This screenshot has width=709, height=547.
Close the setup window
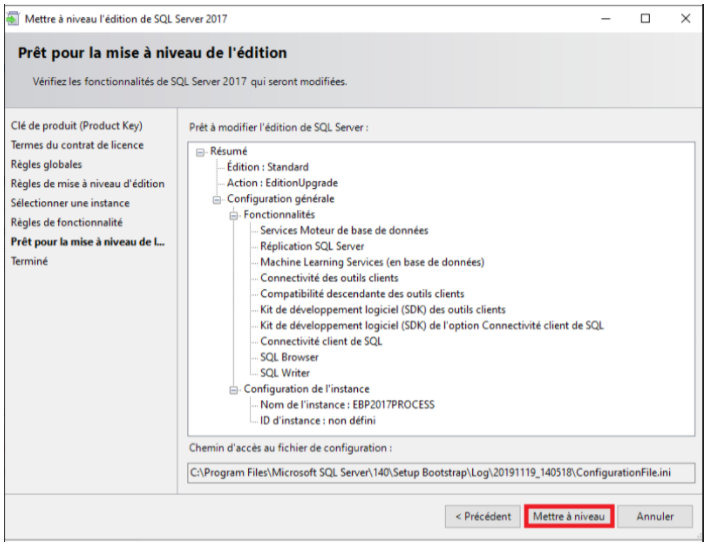click(x=685, y=19)
